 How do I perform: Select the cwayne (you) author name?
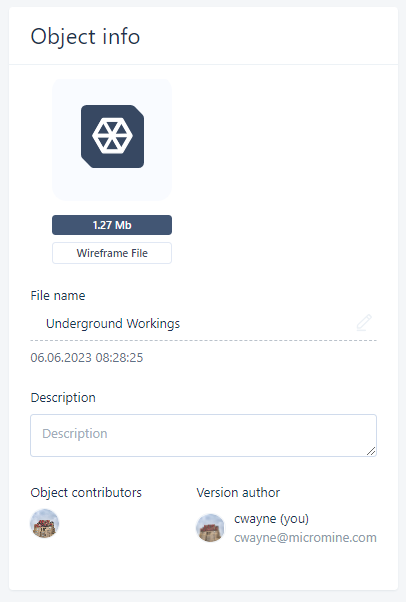point(272,519)
